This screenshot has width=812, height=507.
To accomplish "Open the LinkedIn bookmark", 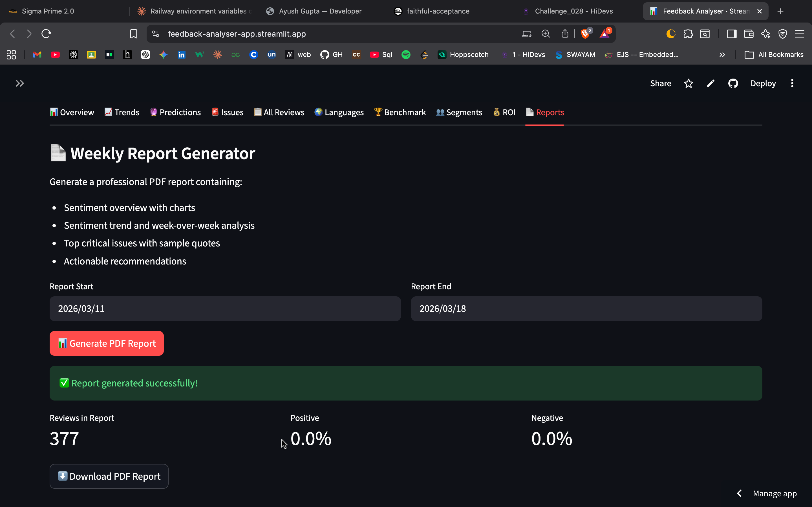I will click(182, 54).
